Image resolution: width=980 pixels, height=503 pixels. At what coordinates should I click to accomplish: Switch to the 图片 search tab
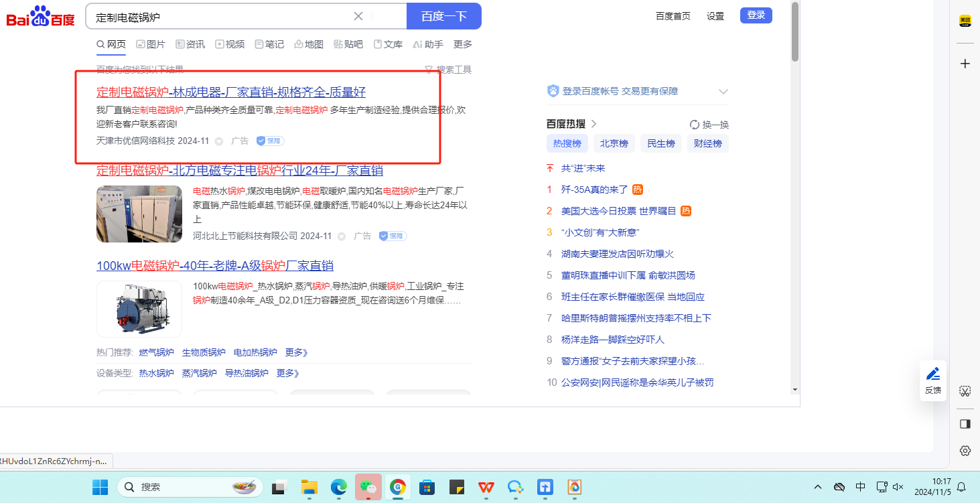[x=151, y=44]
